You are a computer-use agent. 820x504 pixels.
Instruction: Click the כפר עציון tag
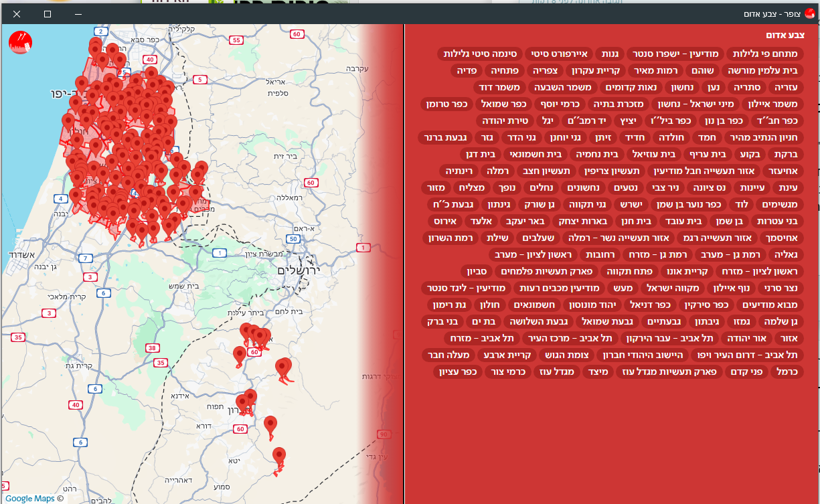coord(457,371)
